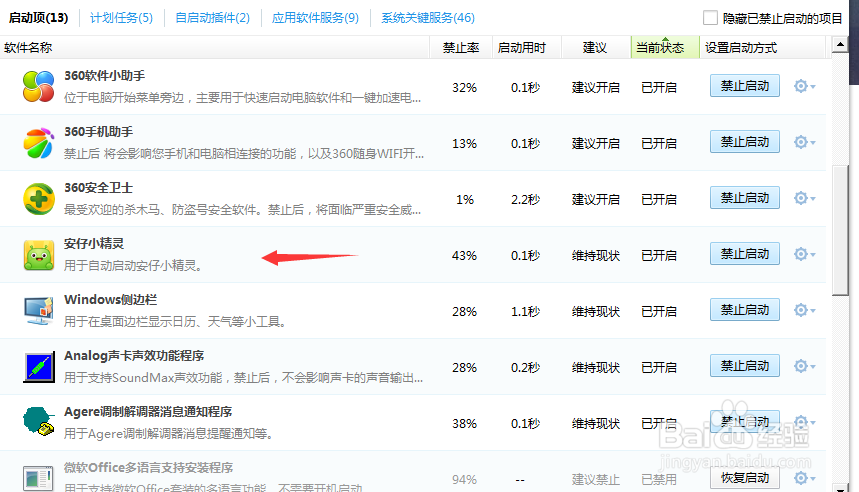
Task: Click the 微软Office多语言支持 icon
Action: [38, 478]
